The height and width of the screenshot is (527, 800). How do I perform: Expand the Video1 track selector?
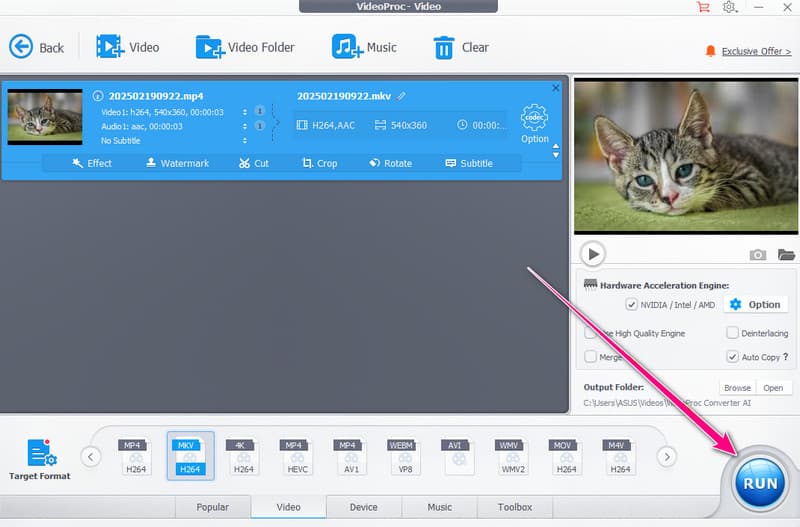coord(245,112)
